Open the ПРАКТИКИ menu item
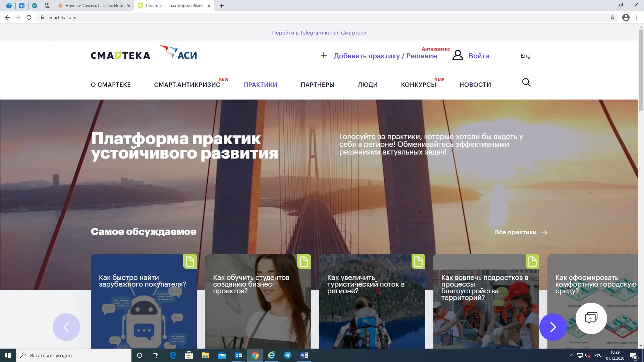Screen dimensions: 644x362 coord(260,85)
